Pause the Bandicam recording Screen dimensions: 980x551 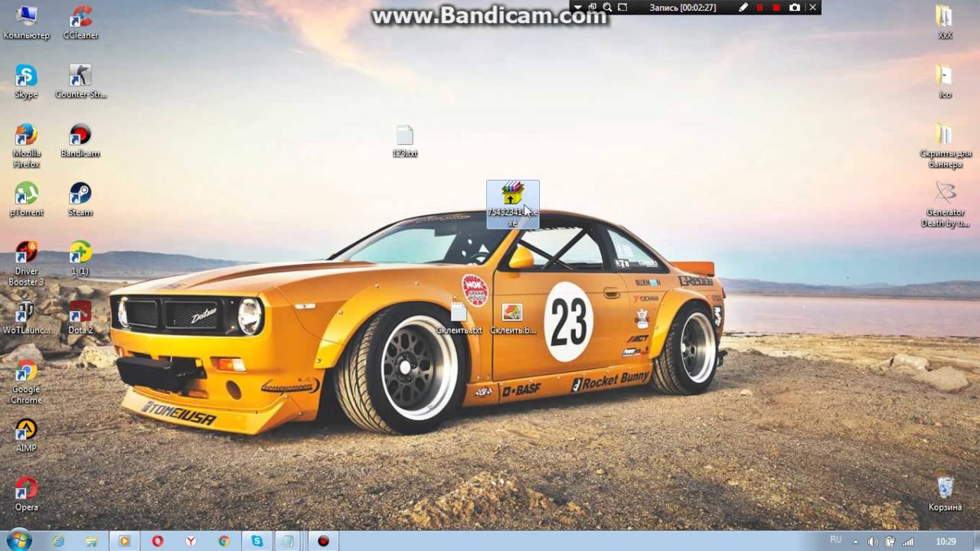pyautogui.click(x=759, y=8)
